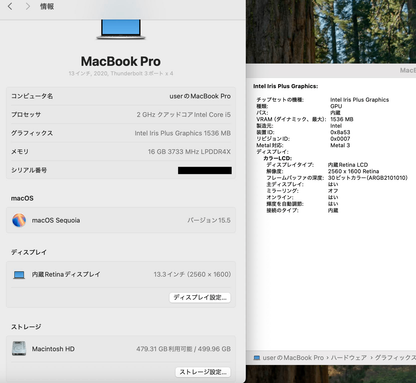Select Metal対応 value Metal 3
416x383 pixels.
click(340, 145)
